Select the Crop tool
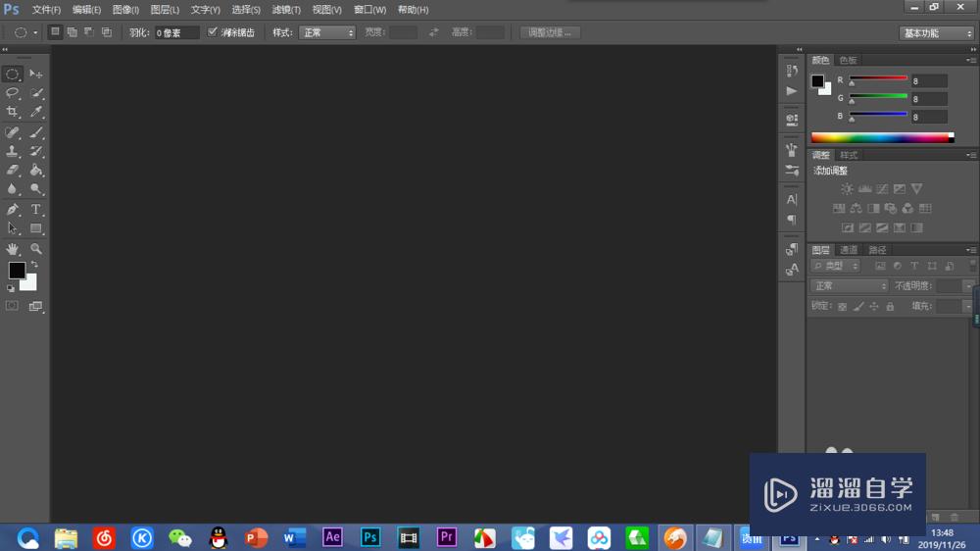 tap(12, 112)
